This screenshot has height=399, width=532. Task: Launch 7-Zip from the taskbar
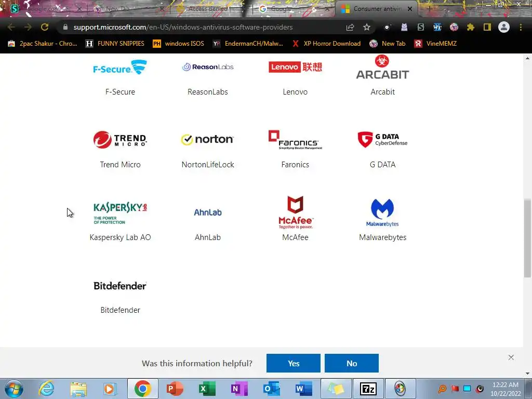(x=368, y=389)
